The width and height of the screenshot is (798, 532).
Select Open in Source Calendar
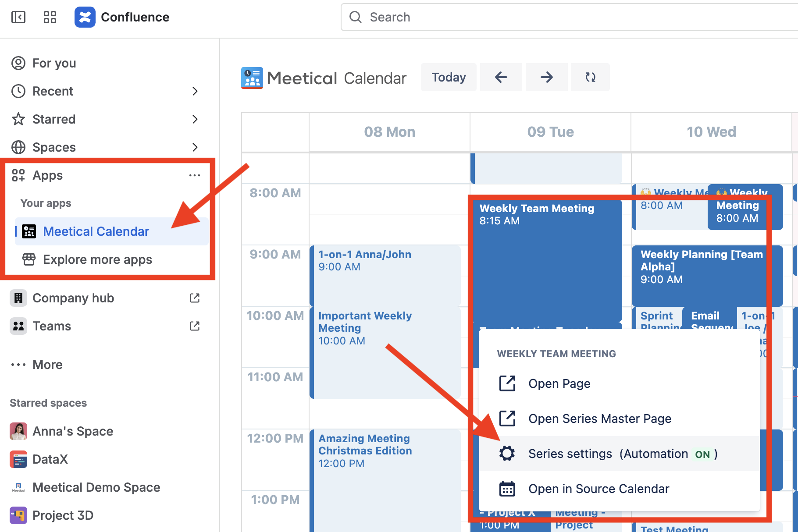click(620, 489)
